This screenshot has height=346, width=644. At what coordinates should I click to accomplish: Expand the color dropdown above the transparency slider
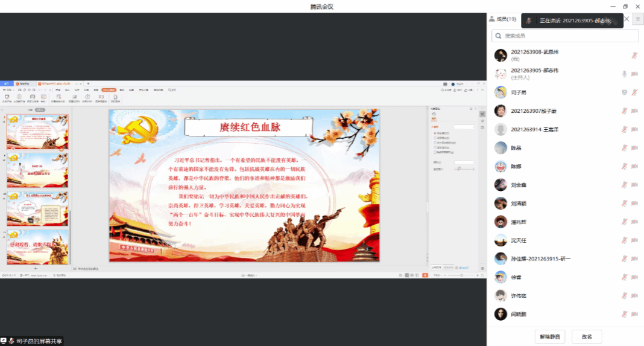tap(464, 162)
